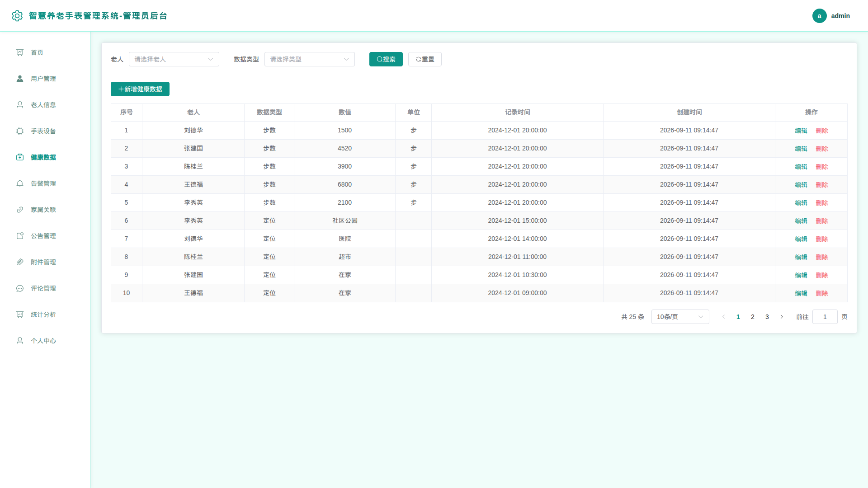Open 手表设备 menu item
Image resolution: width=868 pixels, height=488 pixels.
(45, 131)
